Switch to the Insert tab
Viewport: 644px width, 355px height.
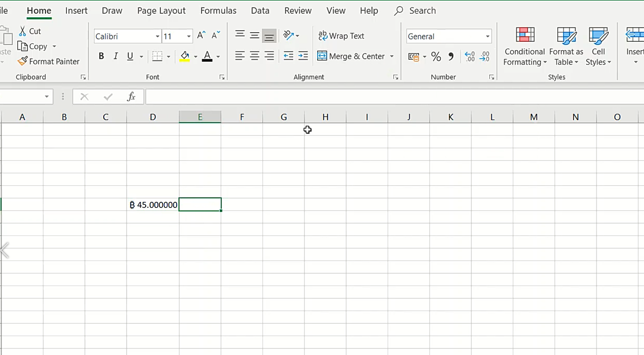pos(76,11)
